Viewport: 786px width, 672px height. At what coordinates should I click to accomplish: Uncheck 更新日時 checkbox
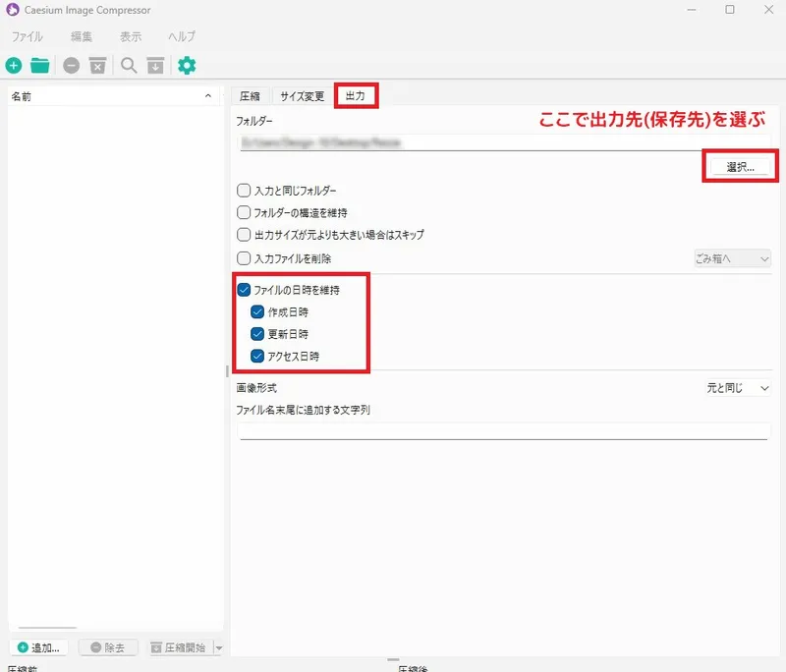[257, 334]
